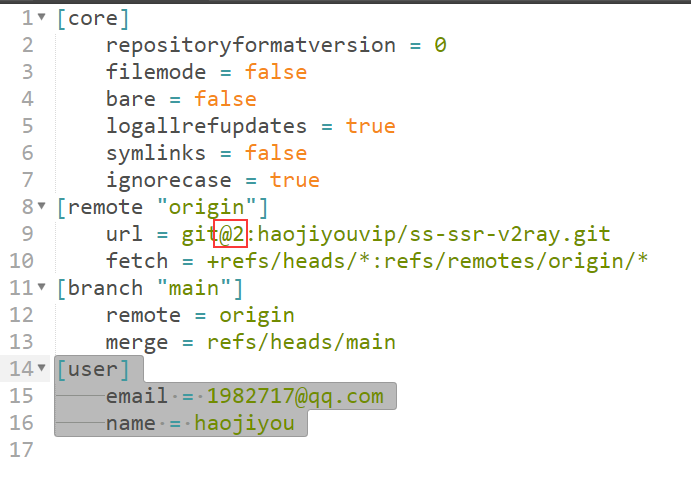The width and height of the screenshot is (691, 496).
Task: Click the "origin" string in remote header
Action: [207, 207]
